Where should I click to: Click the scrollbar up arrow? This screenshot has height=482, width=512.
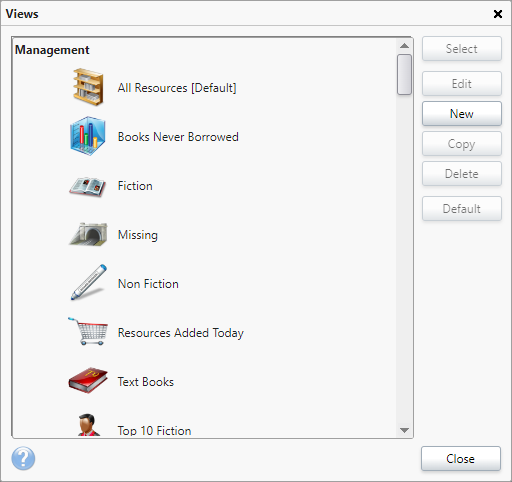(x=404, y=46)
